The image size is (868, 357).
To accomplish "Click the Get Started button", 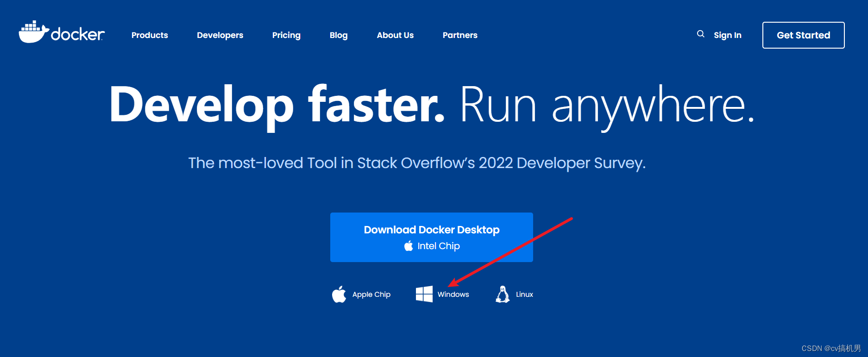I will click(804, 35).
